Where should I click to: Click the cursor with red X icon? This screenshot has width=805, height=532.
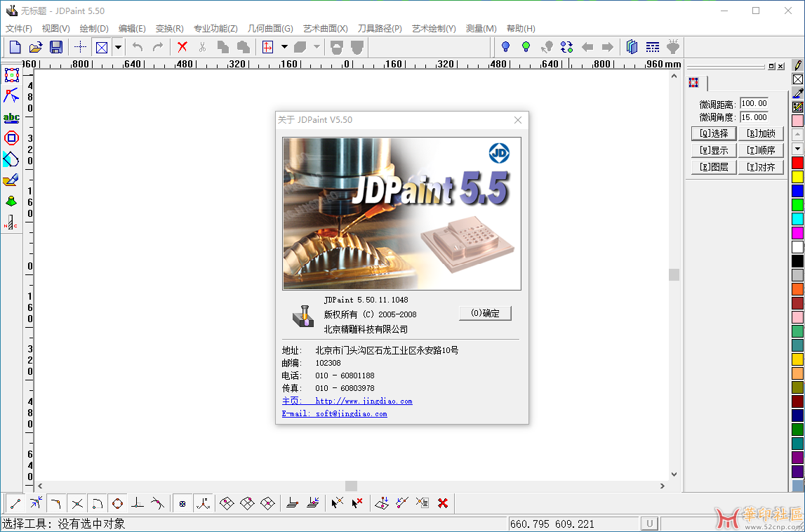[x=357, y=503]
